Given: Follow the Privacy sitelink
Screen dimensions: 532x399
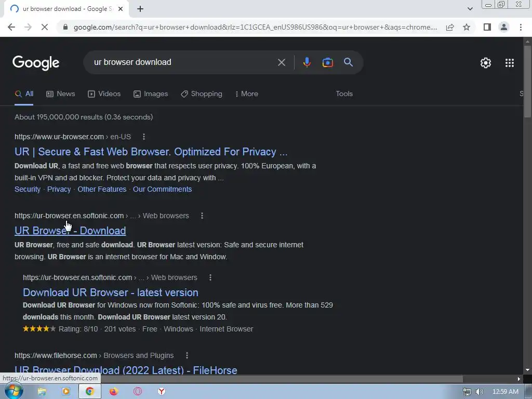Looking at the screenshot, I should pyautogui.click(x=59, y=189).
